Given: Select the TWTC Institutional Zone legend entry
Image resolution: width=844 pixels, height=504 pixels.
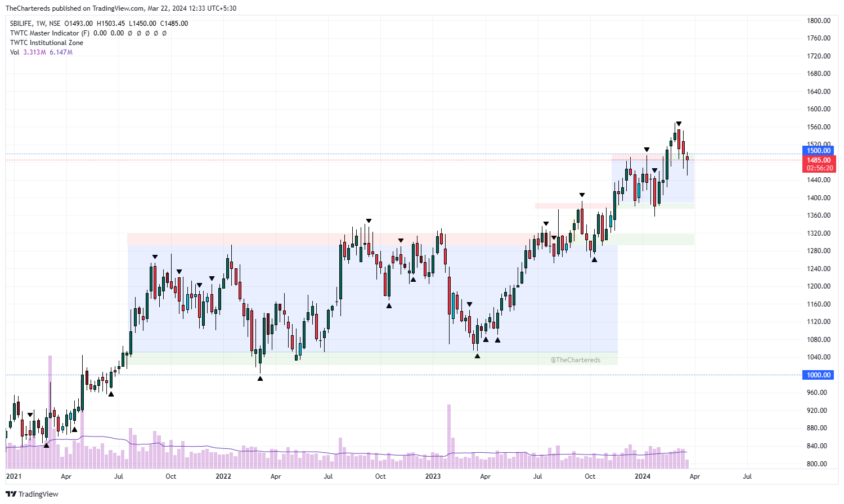Looking at the screenshot, I should click(x=47, y=43).
